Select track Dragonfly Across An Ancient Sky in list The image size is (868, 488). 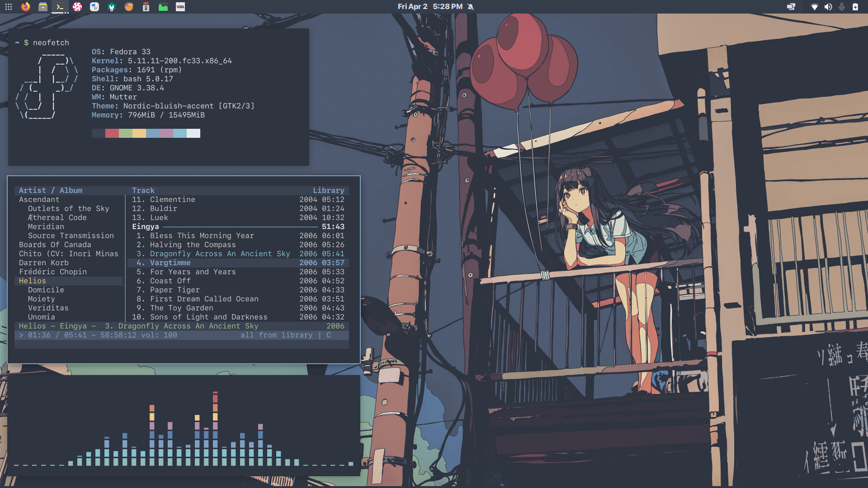pyautogui.click(x=238, y=253)
